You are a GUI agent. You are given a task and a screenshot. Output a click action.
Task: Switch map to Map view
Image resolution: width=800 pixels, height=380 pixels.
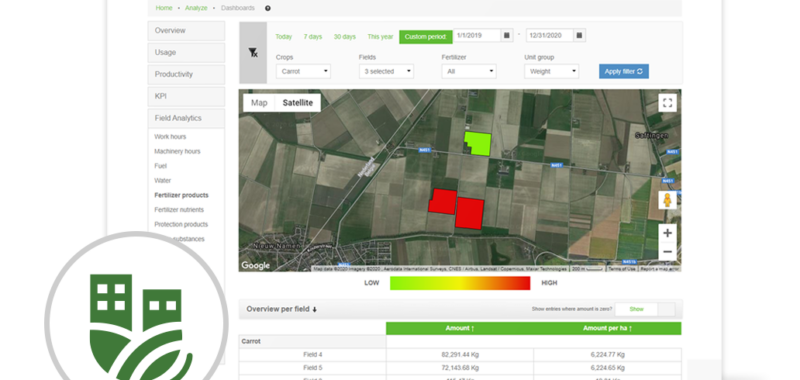[x=259, y=103]
